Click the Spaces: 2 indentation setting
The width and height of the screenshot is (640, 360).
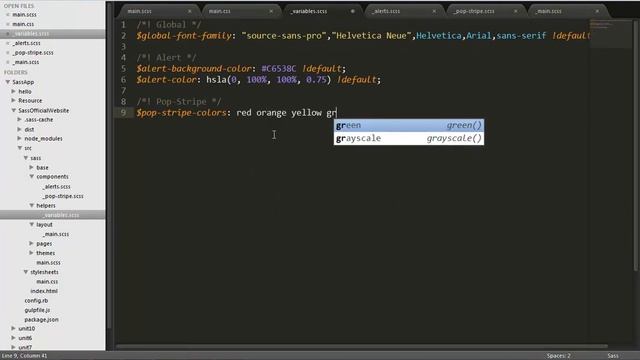[x=558, y=356]
